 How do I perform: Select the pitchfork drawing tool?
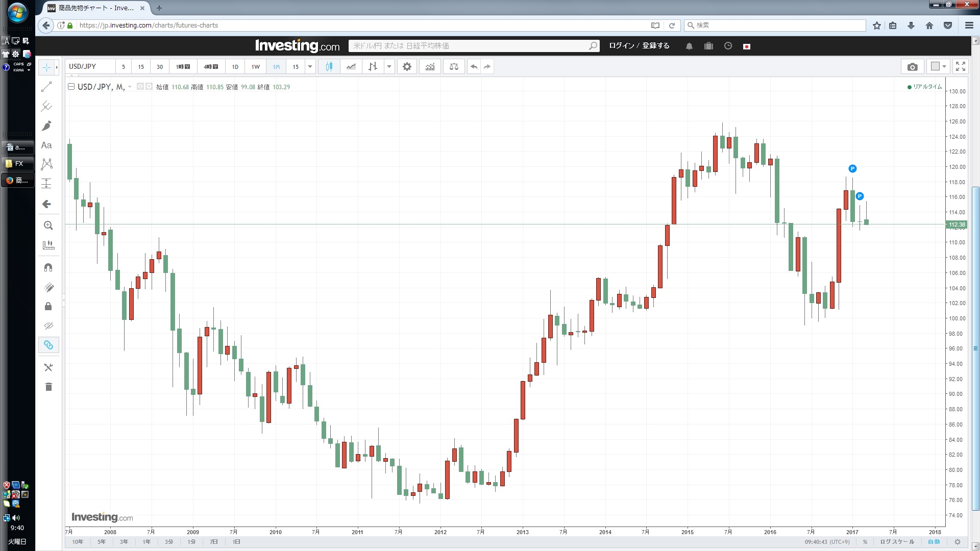(46, 106)
